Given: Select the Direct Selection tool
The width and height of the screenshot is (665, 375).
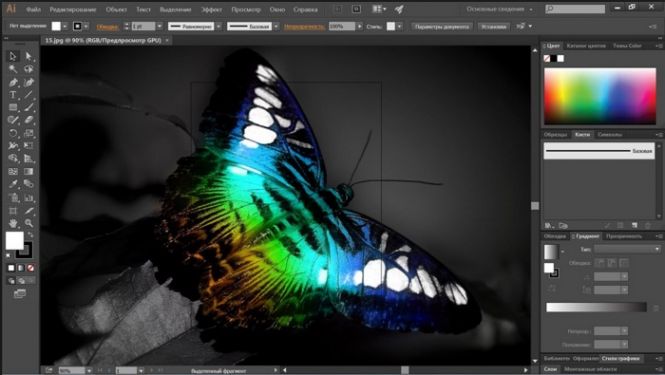Looking at the screenshot, I should 28,56.
